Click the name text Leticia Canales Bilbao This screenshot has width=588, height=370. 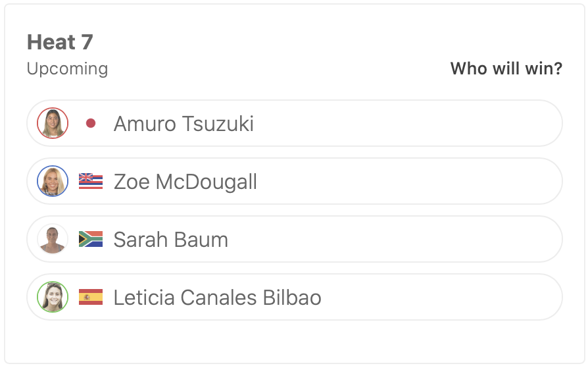[x=217, y=298]
